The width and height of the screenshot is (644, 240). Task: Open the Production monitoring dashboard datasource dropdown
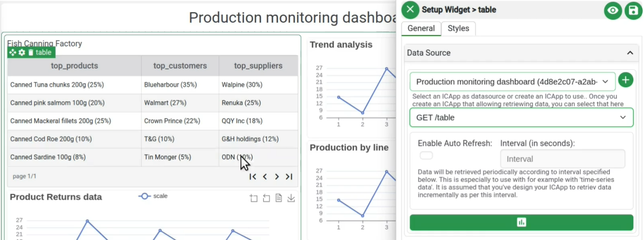pos(512,81)
